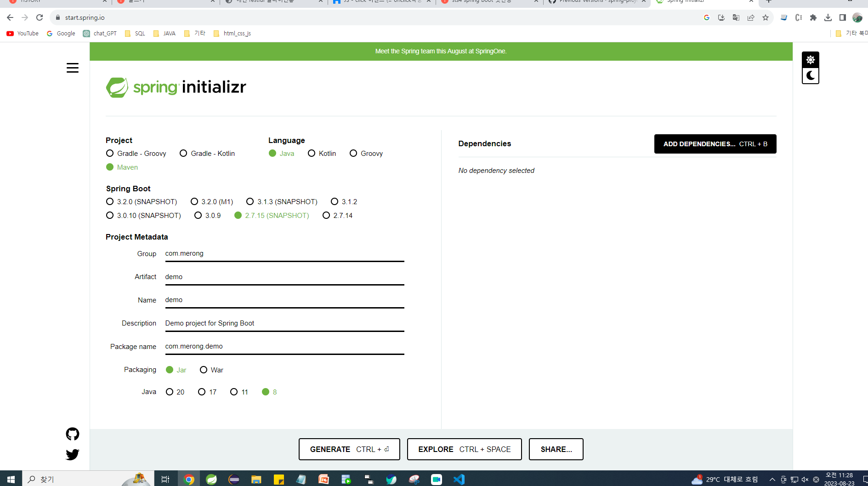Open the YouTube bookmark
The height and width of the screenshot is (486, 868).
point(23,34)
